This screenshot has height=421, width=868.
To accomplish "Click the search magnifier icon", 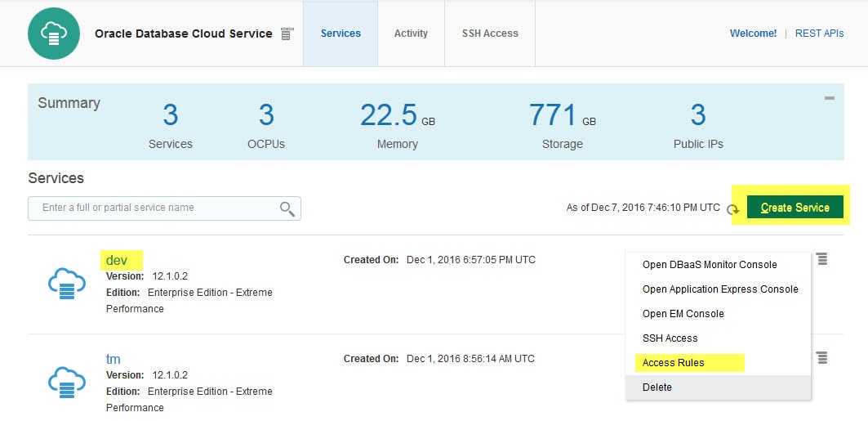I will (287, 208).
